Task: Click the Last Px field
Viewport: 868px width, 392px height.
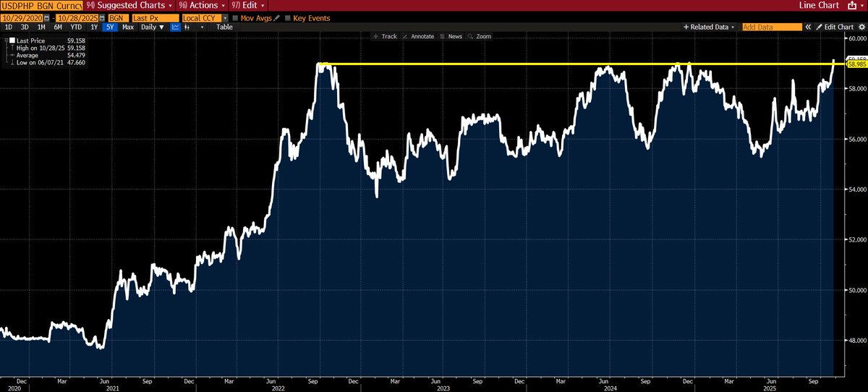Action: coord(156,18)
